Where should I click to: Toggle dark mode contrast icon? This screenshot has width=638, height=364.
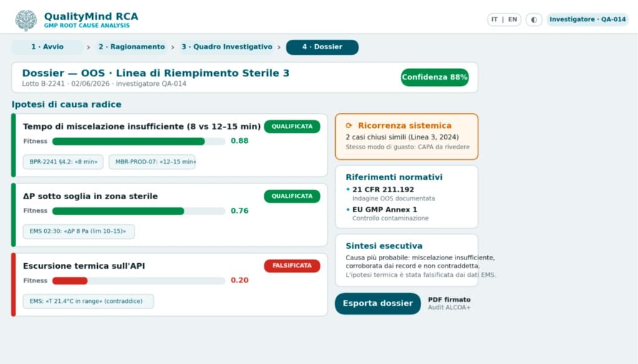pos(534,19)
